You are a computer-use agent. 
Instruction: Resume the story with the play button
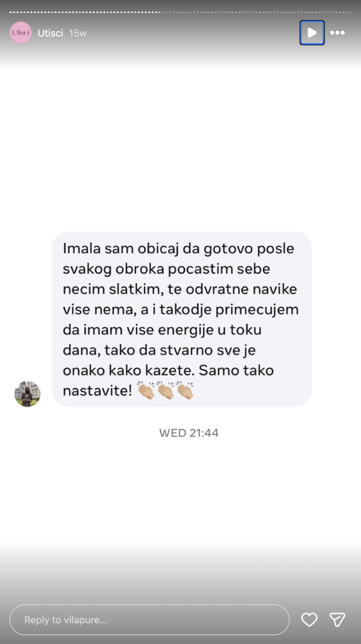(312, 33)
